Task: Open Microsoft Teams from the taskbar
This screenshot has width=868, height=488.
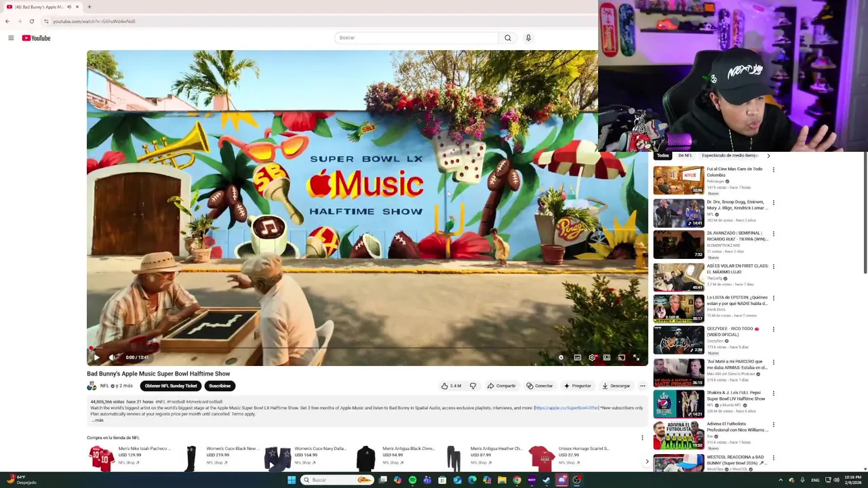Action: tap(427, 480)
